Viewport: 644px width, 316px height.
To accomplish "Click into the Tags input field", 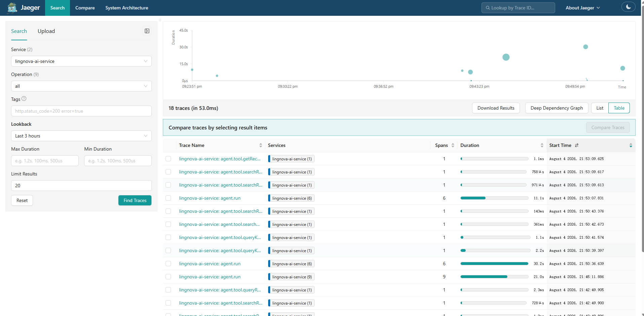I will (x=81, y=111).
